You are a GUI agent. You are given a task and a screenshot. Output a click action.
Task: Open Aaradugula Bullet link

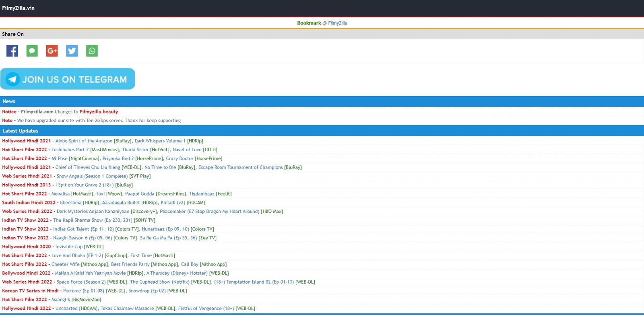(x=121, y=203)
